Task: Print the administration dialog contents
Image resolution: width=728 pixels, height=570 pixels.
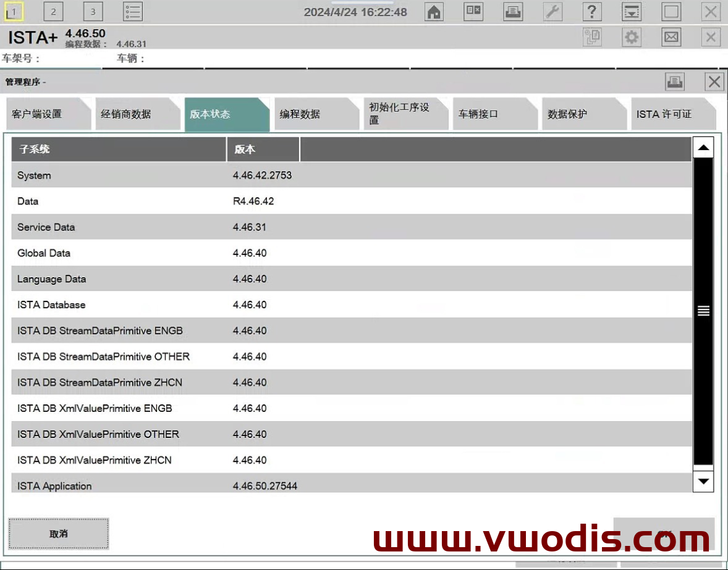Action: (675, 82)
